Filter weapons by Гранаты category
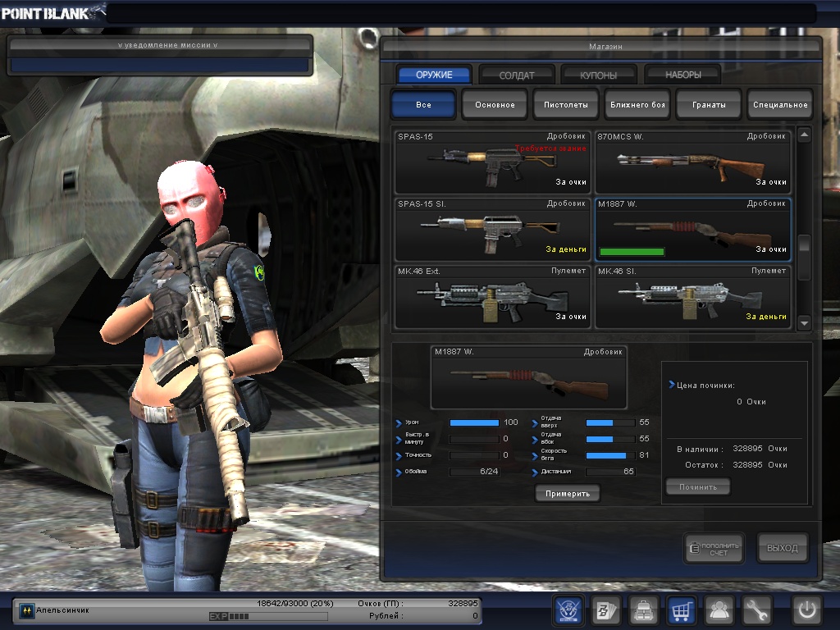Image resolution: width=840 pixels, height=630 pixels. (x=709, y=105)
